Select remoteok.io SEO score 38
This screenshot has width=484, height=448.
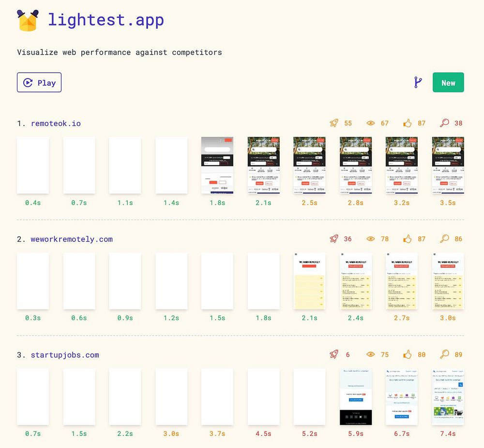[458, 124]
